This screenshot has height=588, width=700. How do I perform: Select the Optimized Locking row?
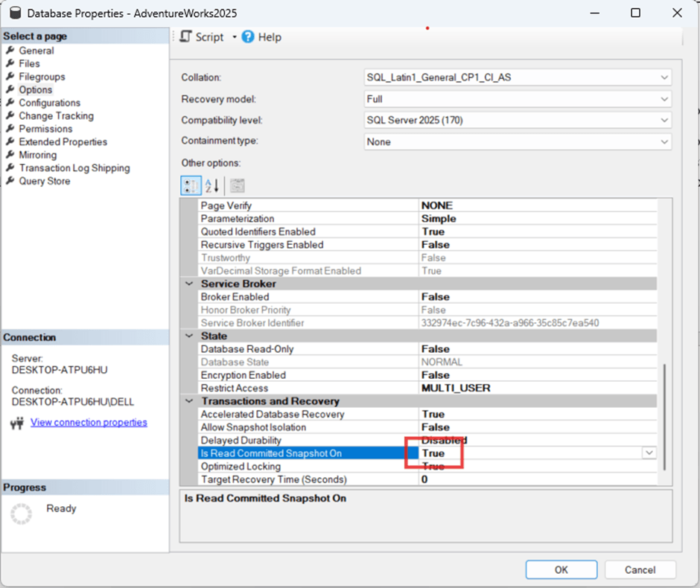click(427, 466)
